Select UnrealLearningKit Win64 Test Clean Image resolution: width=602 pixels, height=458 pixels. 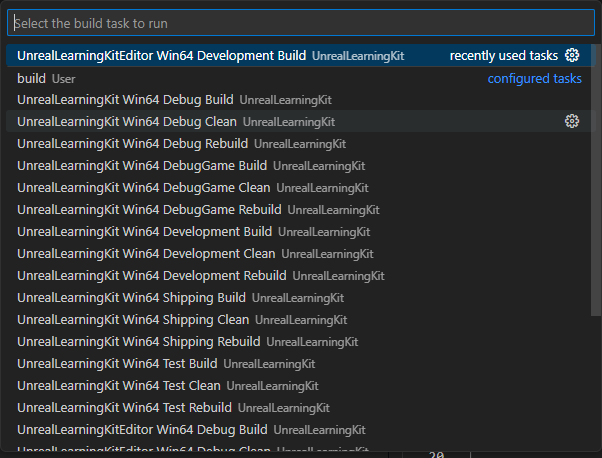pos(301,386)
